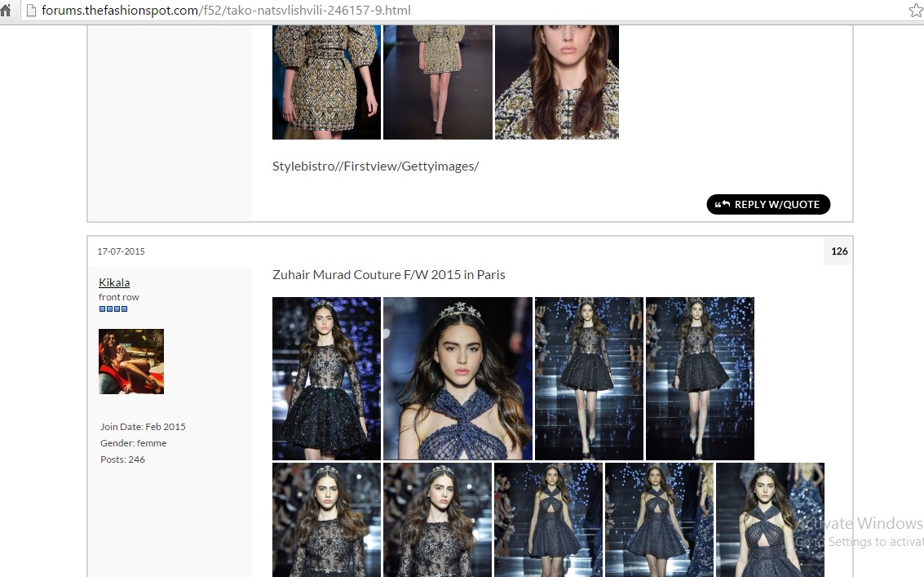Viewport: 924px width, 577px height.
Task: Open first Zuhair Murad black lace dress thumbnail
Action: click(326, 378)
